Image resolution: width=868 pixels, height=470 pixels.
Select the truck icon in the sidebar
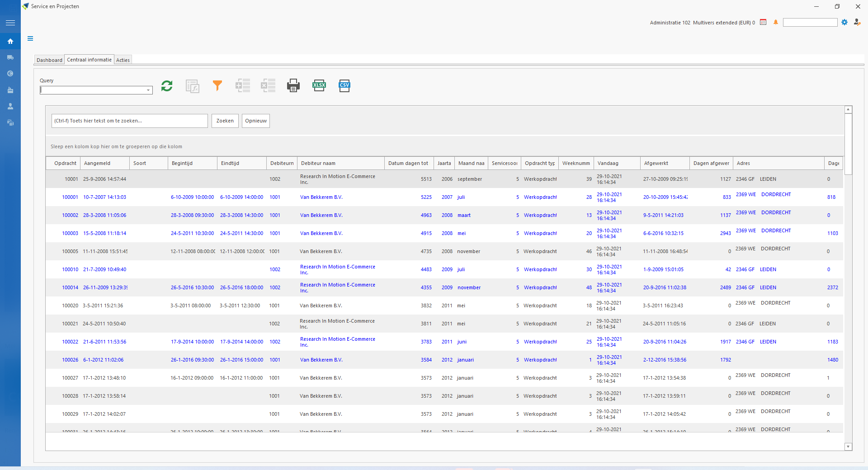click(x=10, y=57)
